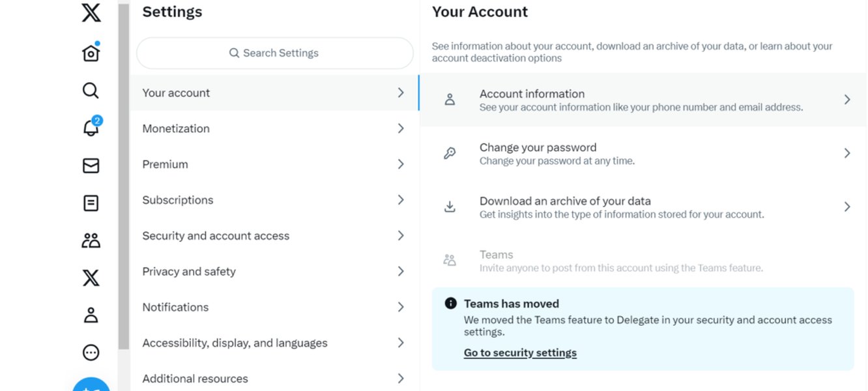Click chevron next to Monetization
Viewport: 868px width, 391px height.
pos(401,128)
